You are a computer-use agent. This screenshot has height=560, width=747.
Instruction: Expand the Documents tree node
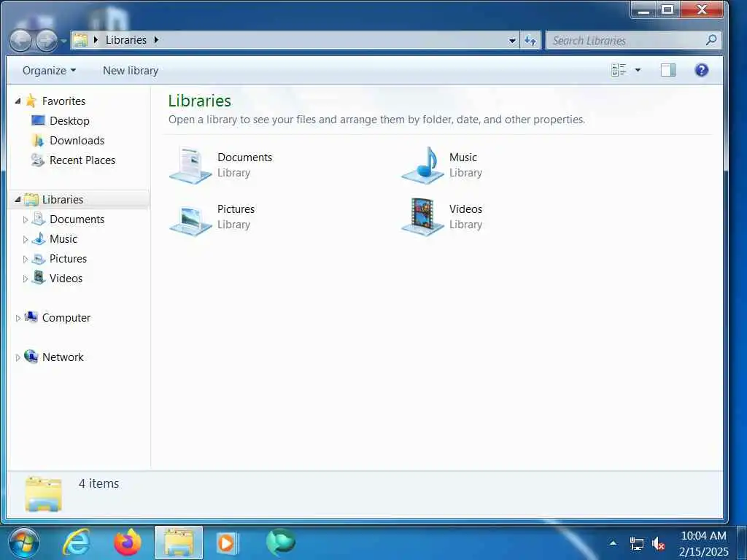(x=26, y=219)
